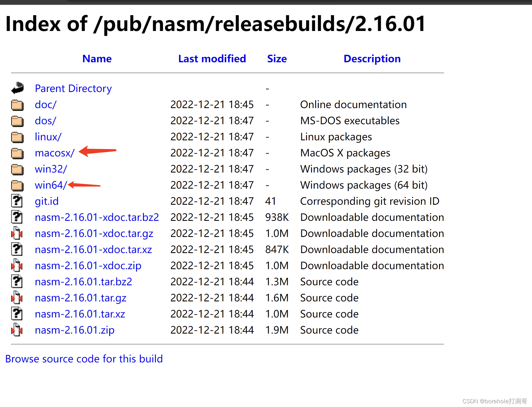Screen dimensions: 532x407
Task: Sort listing by Last modified header
Action: pyautogui.click(x=212, y=59)
